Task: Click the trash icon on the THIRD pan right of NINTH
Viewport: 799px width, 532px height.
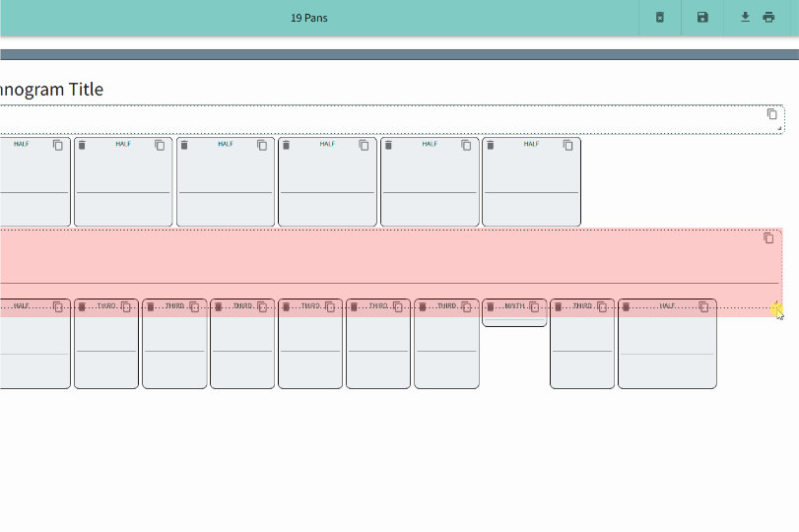Action: (x=558, y=307)
